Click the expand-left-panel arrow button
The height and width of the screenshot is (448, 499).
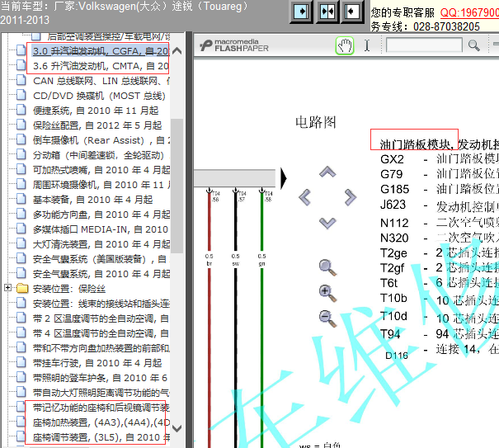[x=301, y=12]
